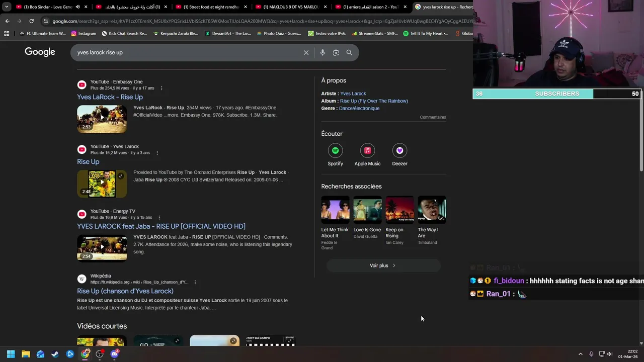Open more options for the Yves Larock channel result
The width and height of the screenshot is (644, 362).
[x=157, y=153]
